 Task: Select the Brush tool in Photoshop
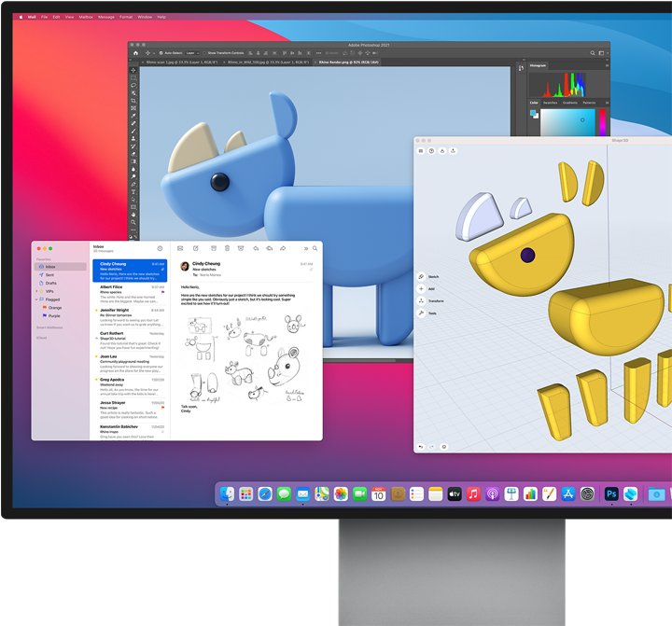click(x=133, y=131)
